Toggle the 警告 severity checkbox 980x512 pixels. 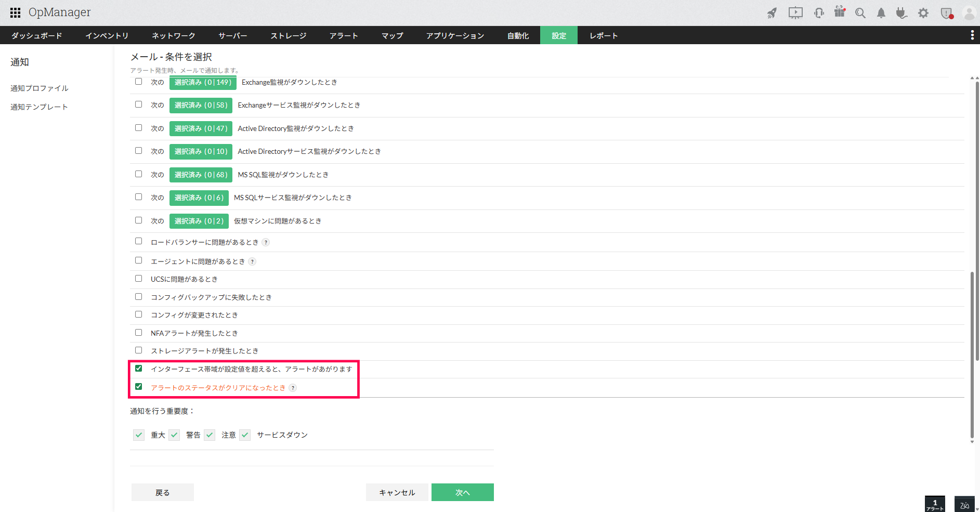[174, 435]
